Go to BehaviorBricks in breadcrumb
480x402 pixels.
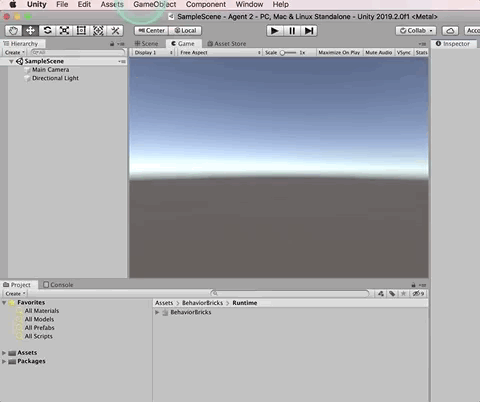pyautogui.click(x=202, y=303)
